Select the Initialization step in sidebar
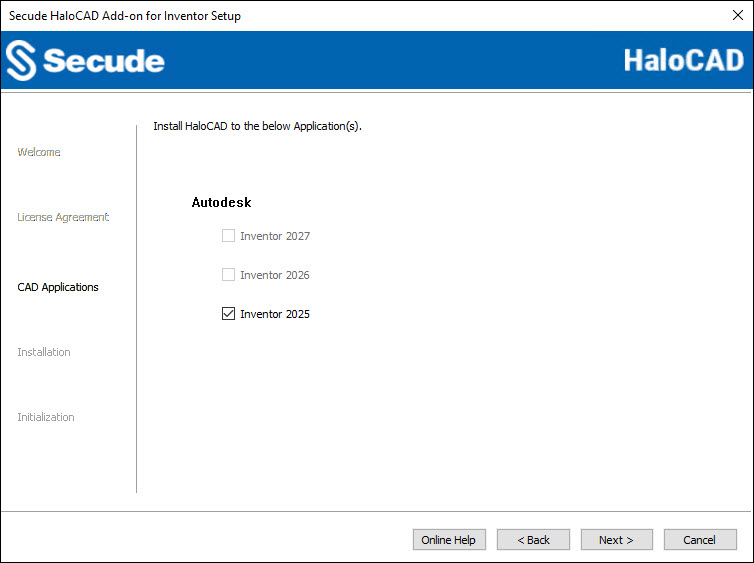Screen dimensions: 754x563 pyautogui.click(x=46, y=417)
